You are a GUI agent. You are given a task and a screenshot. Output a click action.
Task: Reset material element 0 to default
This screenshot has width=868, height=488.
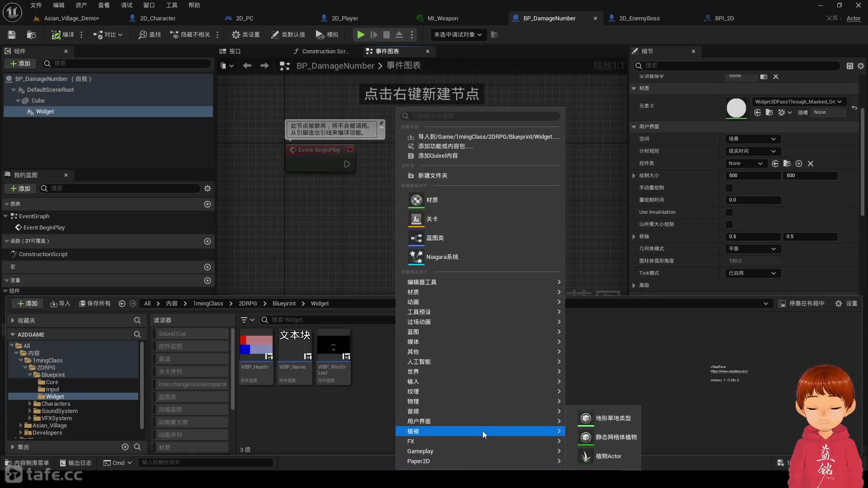[854, 108]
